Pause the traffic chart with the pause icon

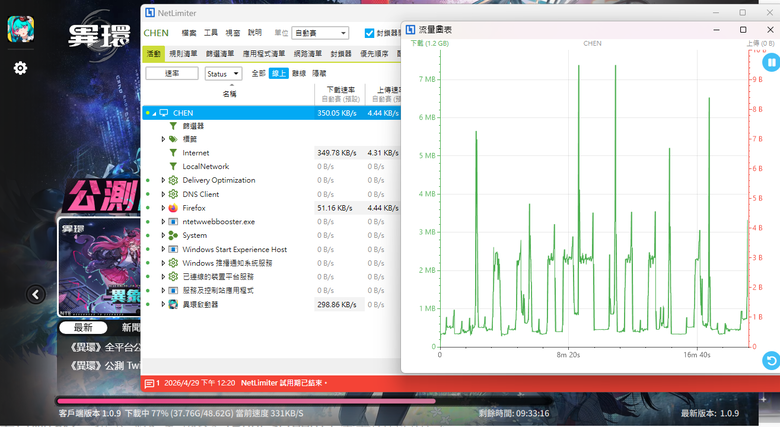click(x=771, y=63)
